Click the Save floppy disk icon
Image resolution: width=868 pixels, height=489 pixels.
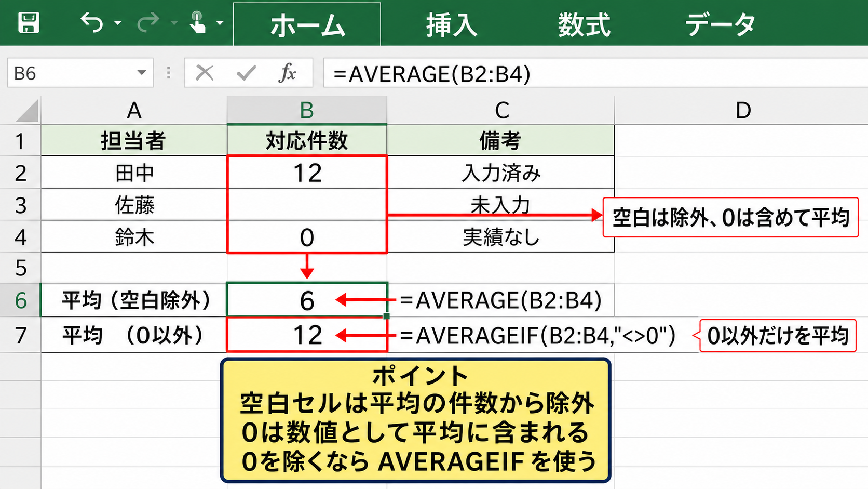[x=29, y=23]
